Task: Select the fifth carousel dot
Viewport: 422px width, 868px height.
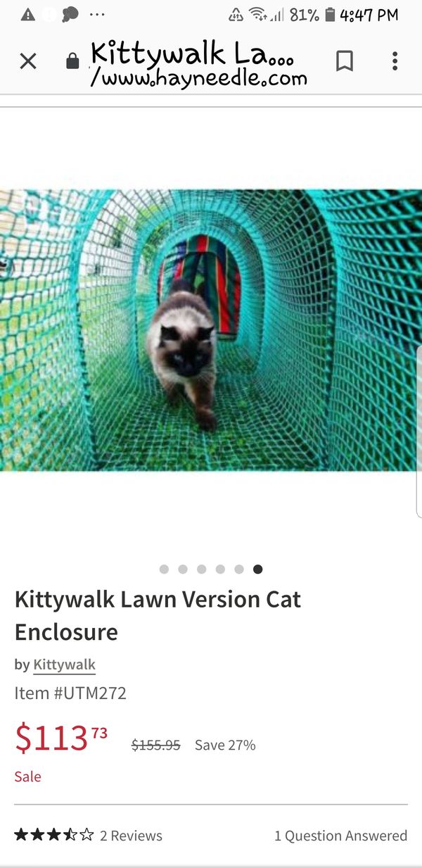Action: (239, 569)
